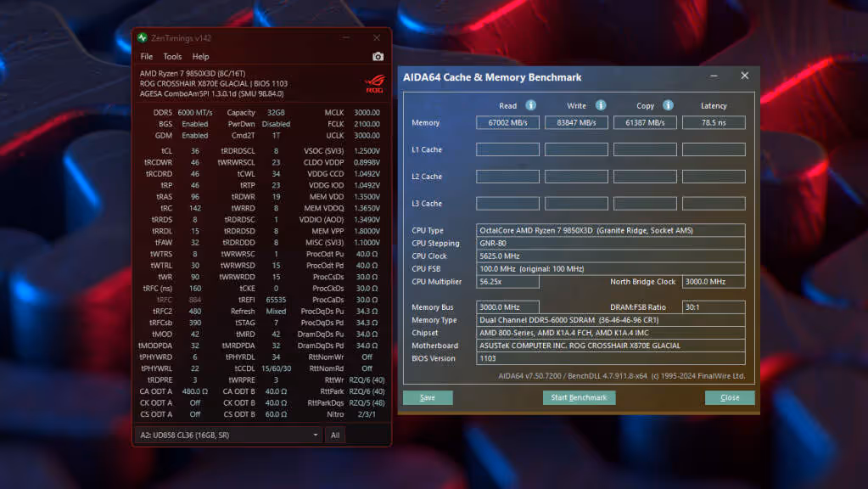Click DRAM:FSB Ratio value 30:1

pos(714,306)
